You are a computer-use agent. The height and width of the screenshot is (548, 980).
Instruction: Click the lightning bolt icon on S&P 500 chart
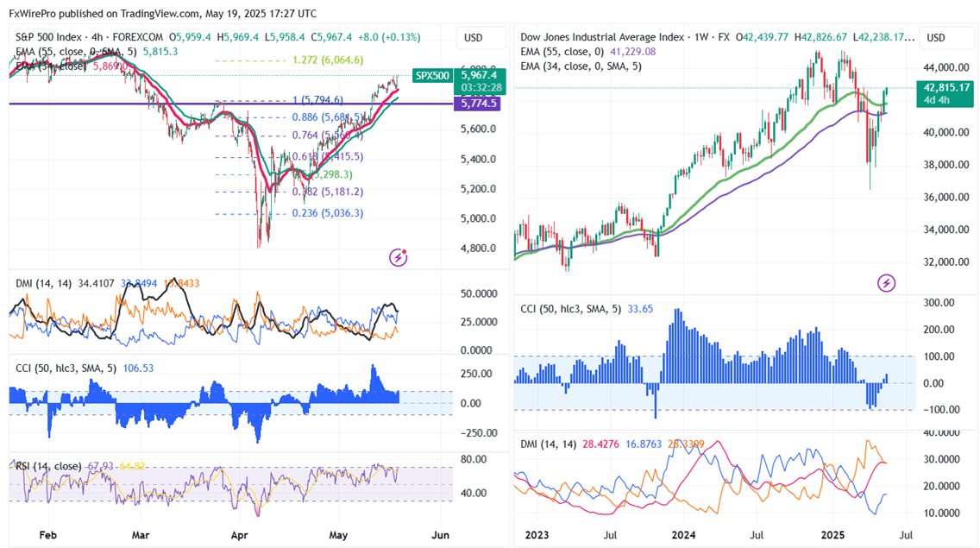click(x=399, y=256)
